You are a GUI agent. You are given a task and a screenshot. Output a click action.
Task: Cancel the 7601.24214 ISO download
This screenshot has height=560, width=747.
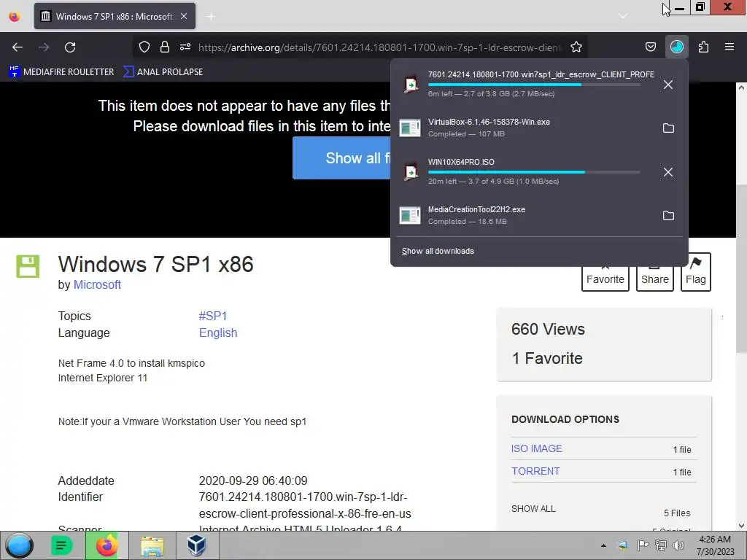[668, 85]
